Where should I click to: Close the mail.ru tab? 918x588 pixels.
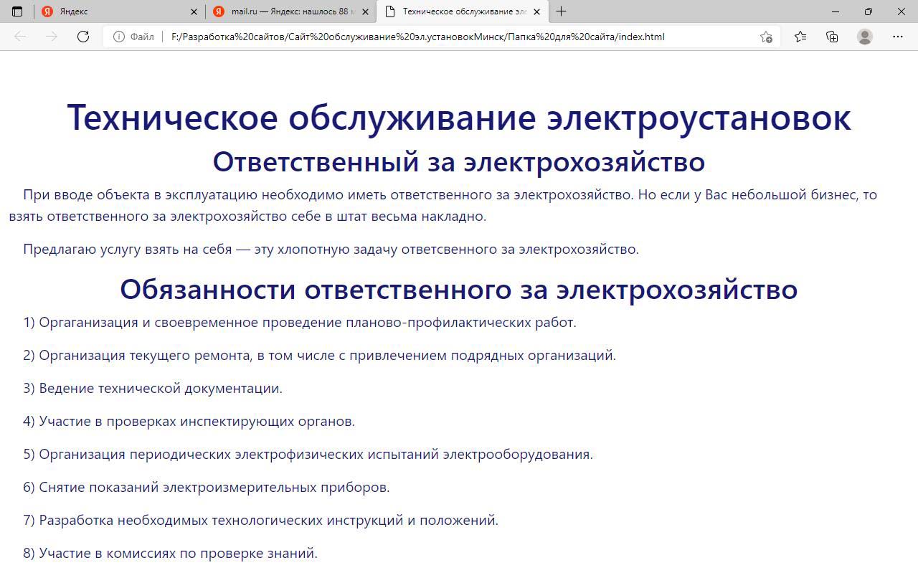(x=366, y=11)
